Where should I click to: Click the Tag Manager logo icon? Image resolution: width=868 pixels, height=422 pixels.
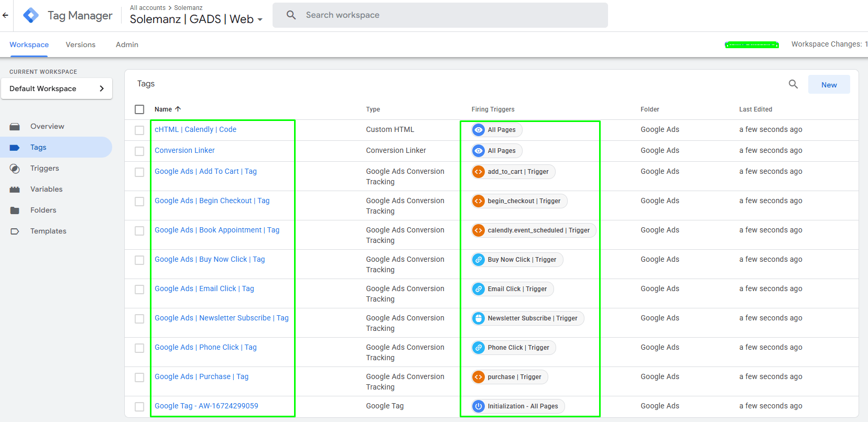click(x=31, y=15)
